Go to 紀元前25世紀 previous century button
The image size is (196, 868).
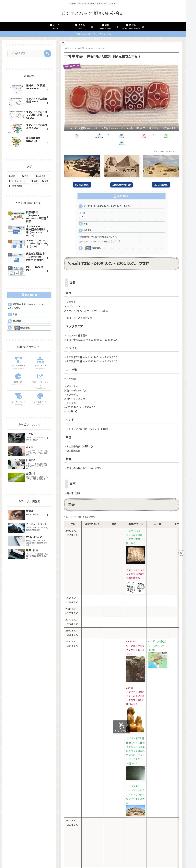tap(82, 185)
